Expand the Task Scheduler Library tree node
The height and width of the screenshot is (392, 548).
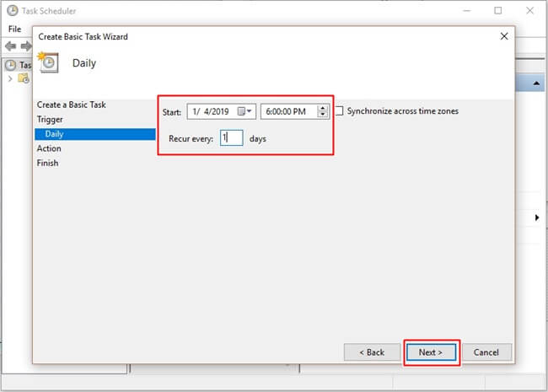pos(10,78)
